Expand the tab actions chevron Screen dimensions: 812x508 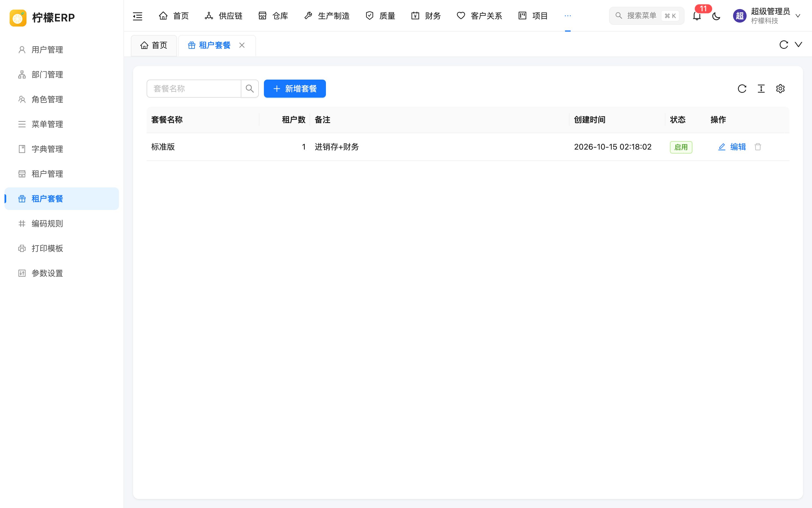[x=798, y=45]
